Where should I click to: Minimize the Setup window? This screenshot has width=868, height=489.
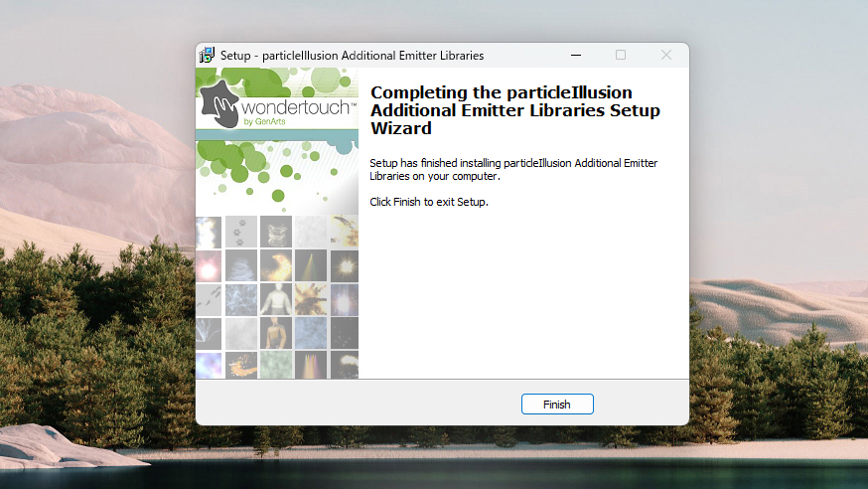(x=576, y=55)
